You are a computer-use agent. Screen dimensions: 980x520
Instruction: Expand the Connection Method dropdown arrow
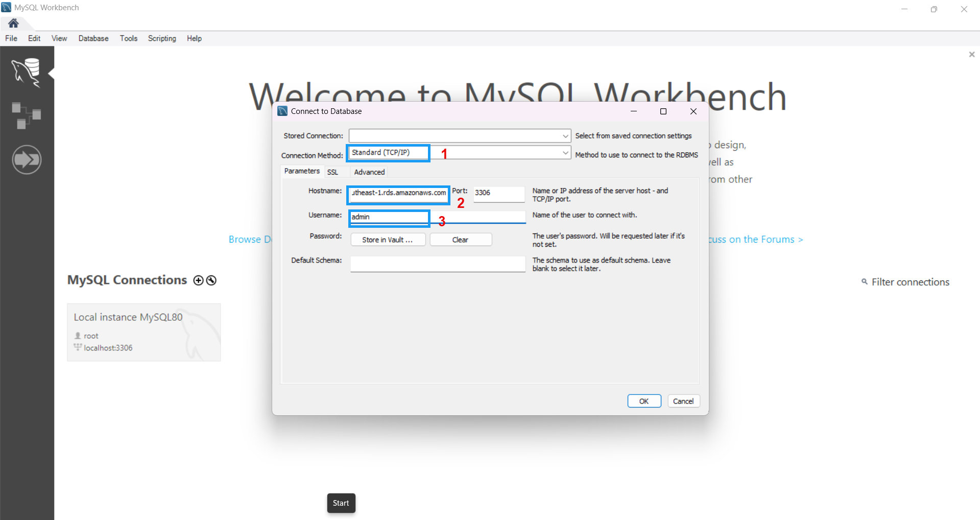[565, 153]
